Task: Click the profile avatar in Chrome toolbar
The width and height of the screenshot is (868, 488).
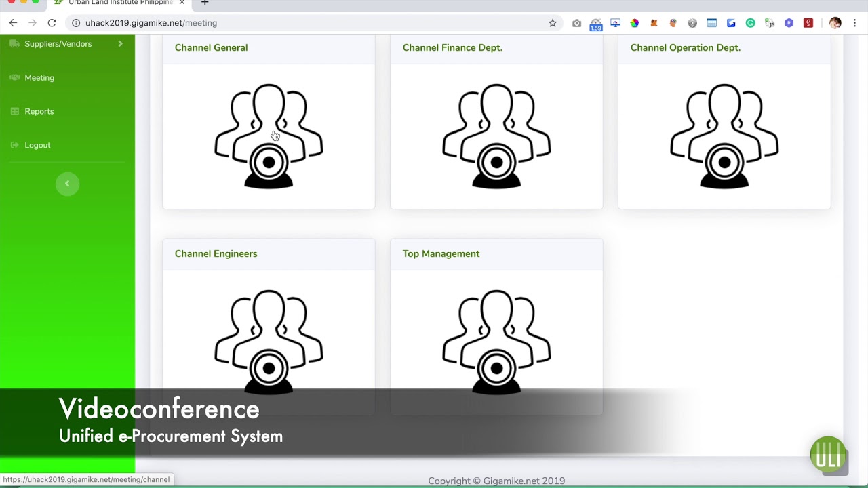Action: [x=835, y=23]
